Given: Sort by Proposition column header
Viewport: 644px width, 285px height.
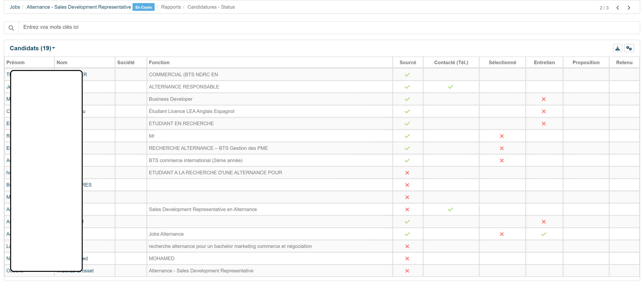Looking at the screenshot, I should tap(586, 62).
